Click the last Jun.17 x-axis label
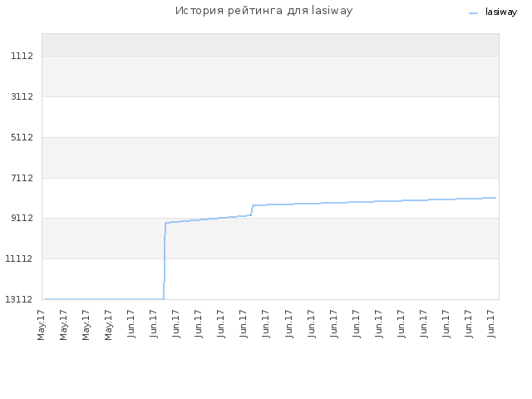 coord(491,323)
